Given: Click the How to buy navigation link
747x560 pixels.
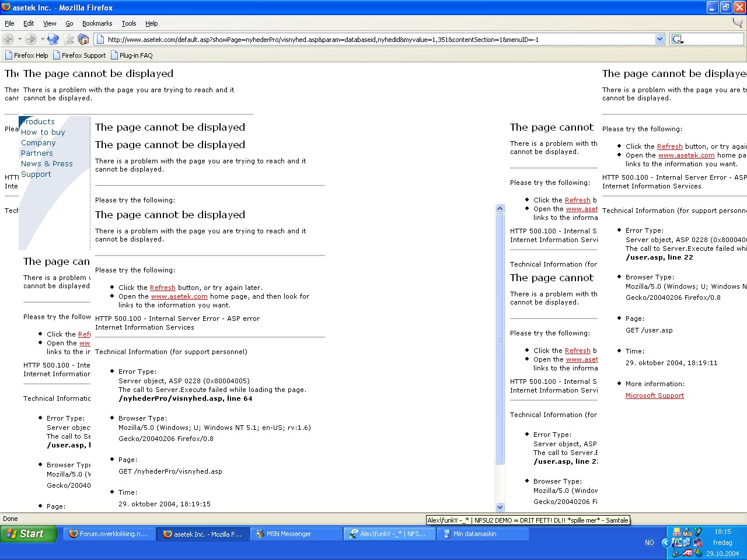Looking at the screenshot, I should (43, 132).
